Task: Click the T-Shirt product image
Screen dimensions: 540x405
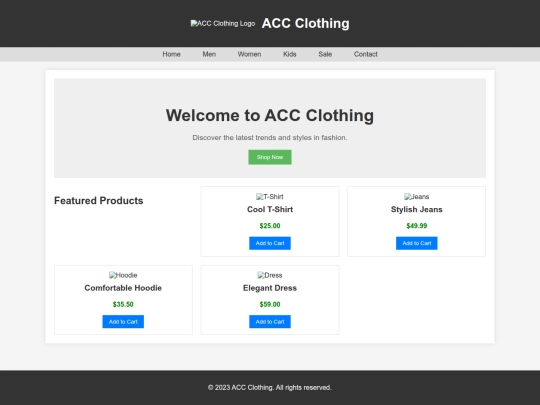Action: point(270,197)
